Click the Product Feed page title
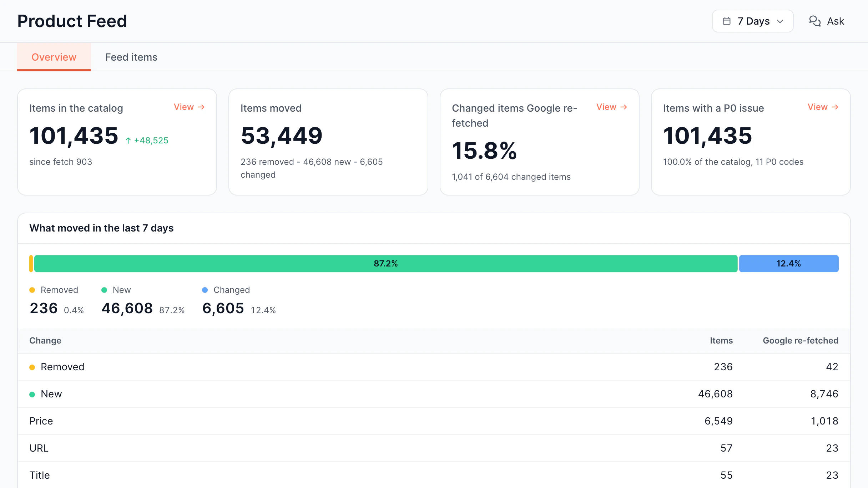 [72, 21]
